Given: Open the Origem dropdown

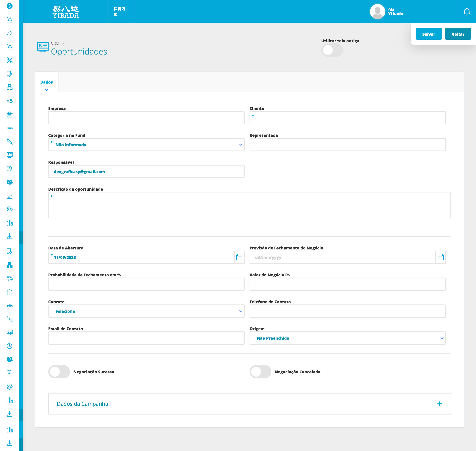Looking at the screenshot, I should point(347,338).
